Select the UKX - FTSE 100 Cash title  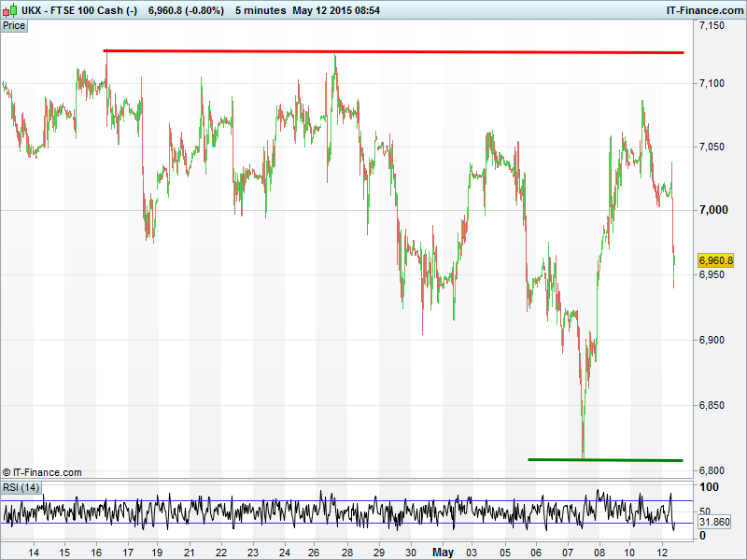click(x=79, y=10)
